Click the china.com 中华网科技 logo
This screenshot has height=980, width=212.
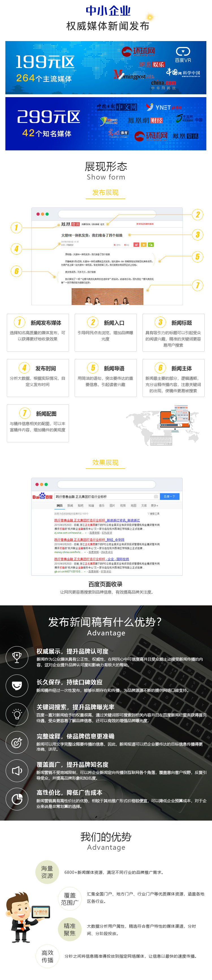[163, 85]
